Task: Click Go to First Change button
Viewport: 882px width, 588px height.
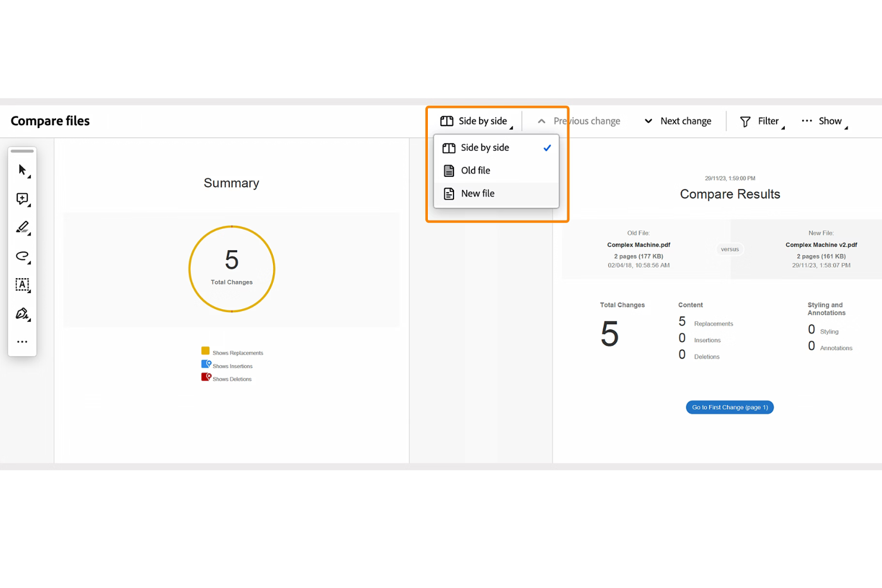Action: pyautogui.click(x=729, y=407)
